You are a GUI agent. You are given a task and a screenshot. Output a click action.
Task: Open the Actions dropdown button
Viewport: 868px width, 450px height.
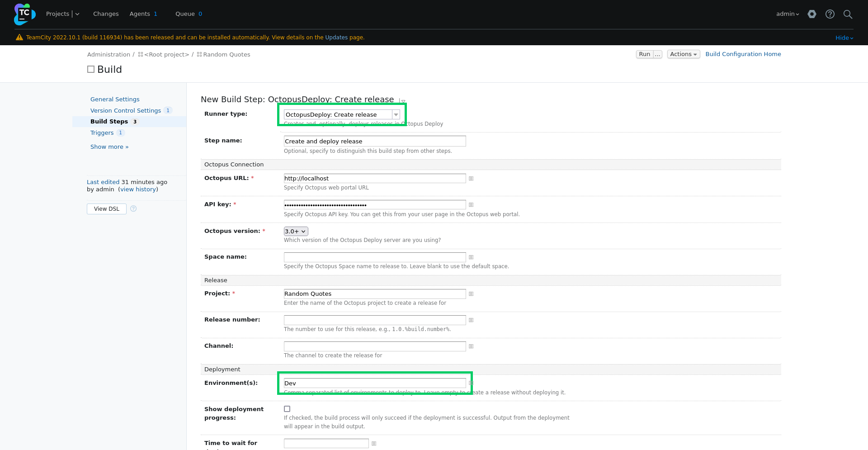point(684,54)
